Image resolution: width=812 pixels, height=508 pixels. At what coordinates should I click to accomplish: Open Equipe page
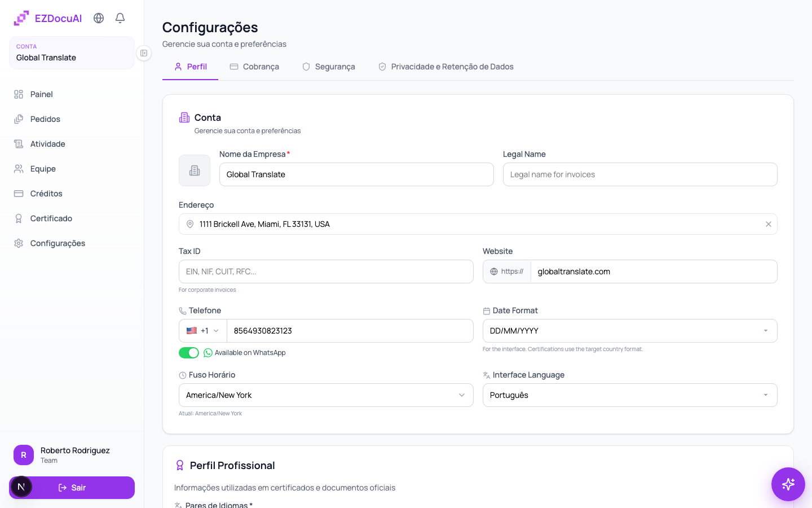pyautogui.click(x=72, y=169)
